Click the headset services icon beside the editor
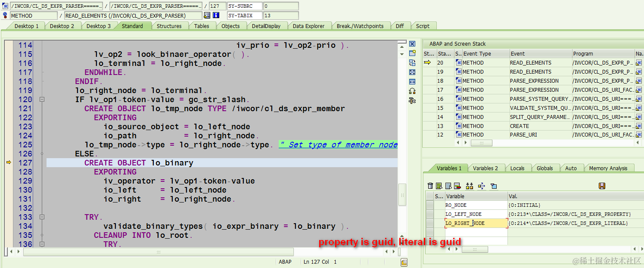Screen dimensions: 644x268 (x=412, y=91)
